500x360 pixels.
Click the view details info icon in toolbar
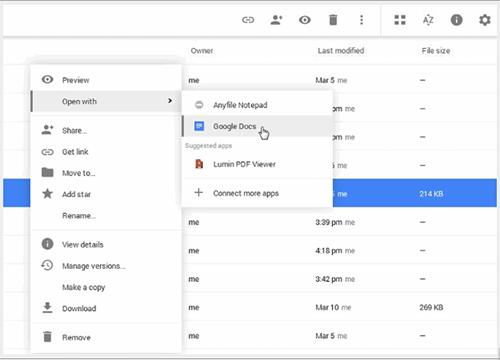pos(456,20)
